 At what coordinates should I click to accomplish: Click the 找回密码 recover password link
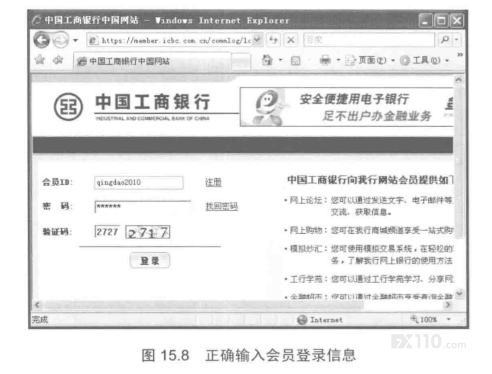click(222, 206)
